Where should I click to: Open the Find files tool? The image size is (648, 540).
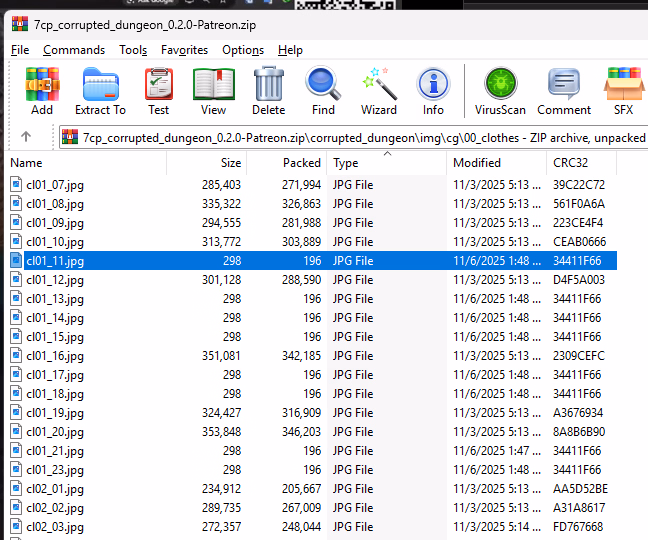(323, 91)
